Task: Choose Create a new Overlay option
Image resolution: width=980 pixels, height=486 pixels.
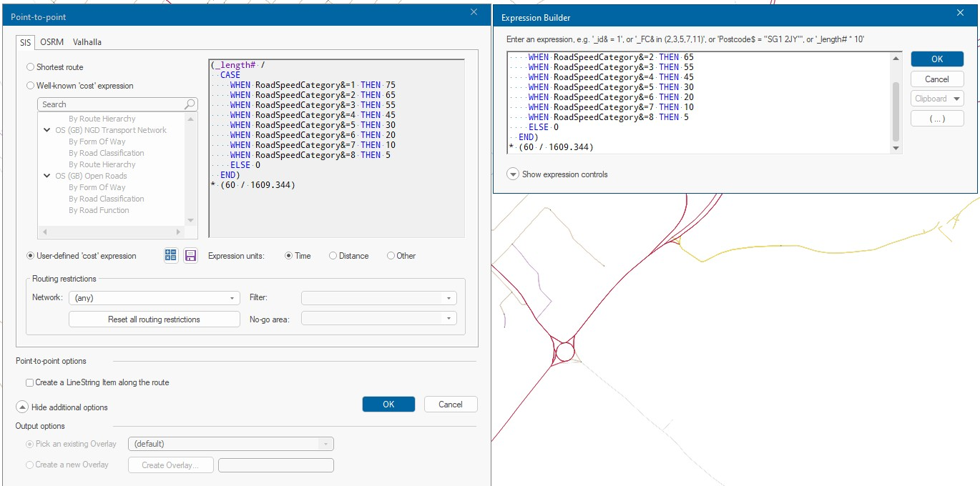Action: pos(67,465)
